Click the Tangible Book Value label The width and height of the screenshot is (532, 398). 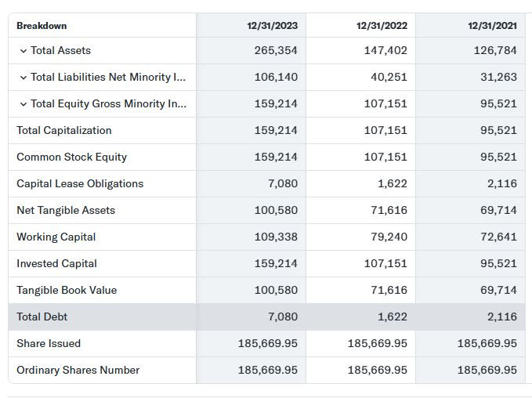pos(67,290)
